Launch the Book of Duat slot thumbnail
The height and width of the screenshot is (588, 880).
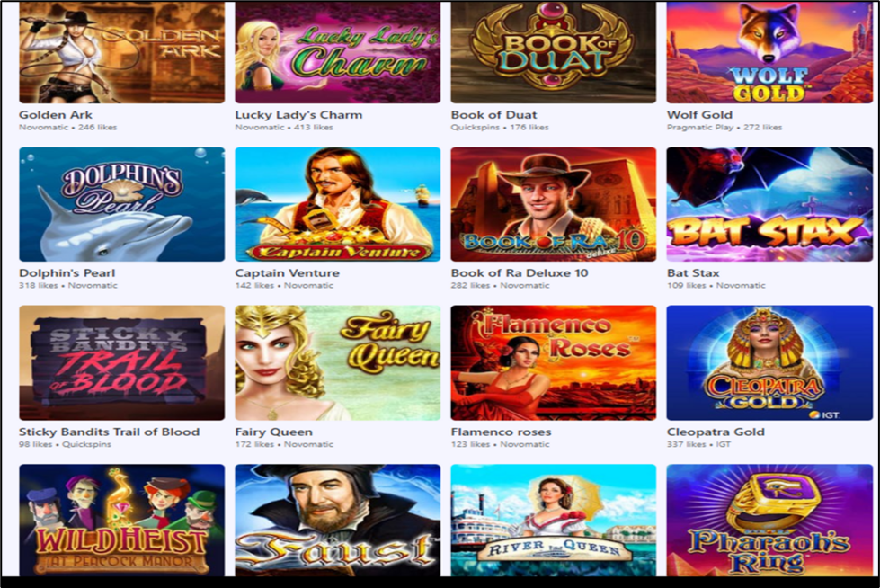click(x=554, y=52)
